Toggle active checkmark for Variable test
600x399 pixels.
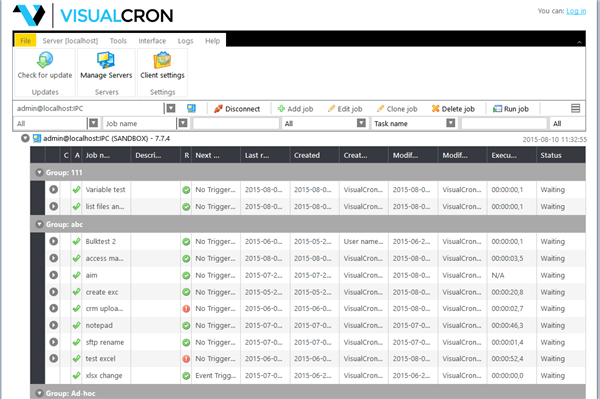(77, 189)
